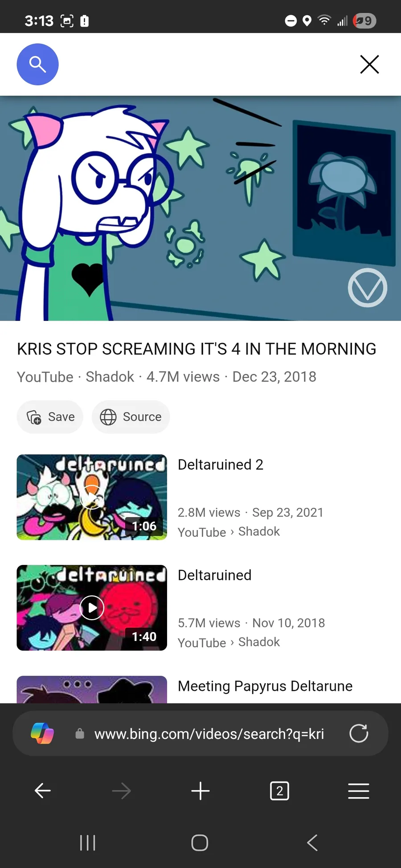
Task: Open the Deltaruined 2 title link
Action: 221,465
